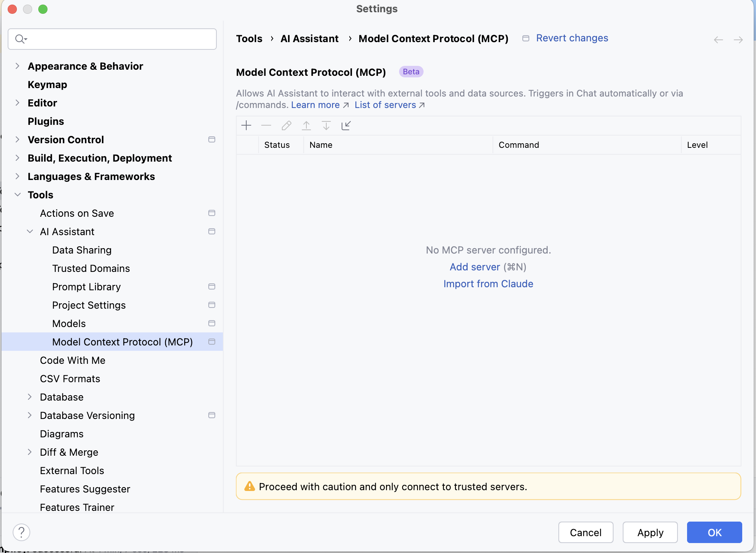Viewport: 756px width, 553px height.
Task: Expand the Database tree node
Action: pos(30,397)
